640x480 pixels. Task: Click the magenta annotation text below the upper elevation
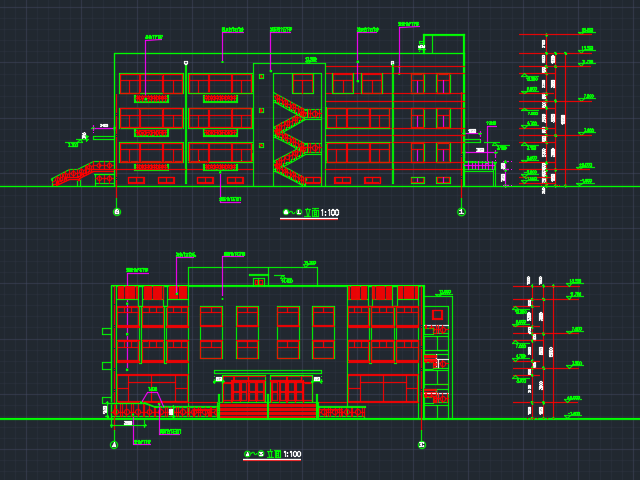(230, 199)
